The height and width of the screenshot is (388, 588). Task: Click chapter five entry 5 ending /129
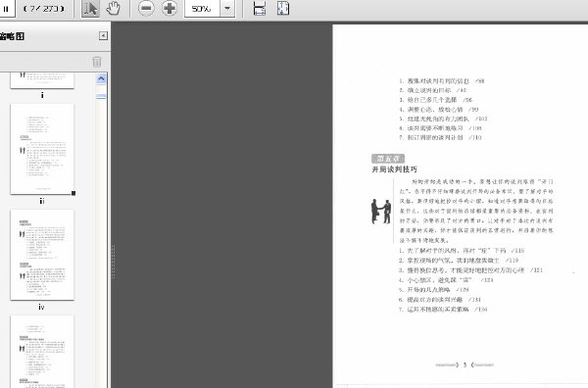point(433,290)
